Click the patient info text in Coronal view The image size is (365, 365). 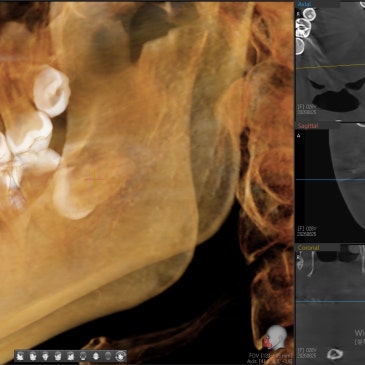coord(307,353)
